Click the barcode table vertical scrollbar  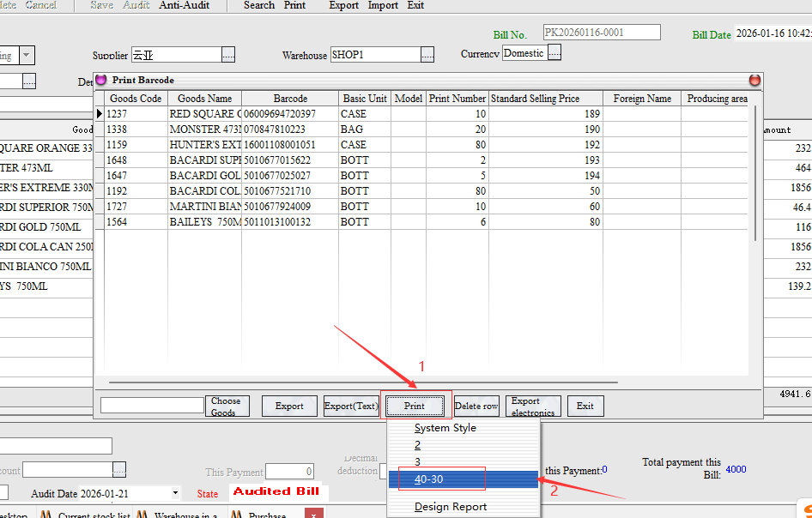[x=755, y=172]
